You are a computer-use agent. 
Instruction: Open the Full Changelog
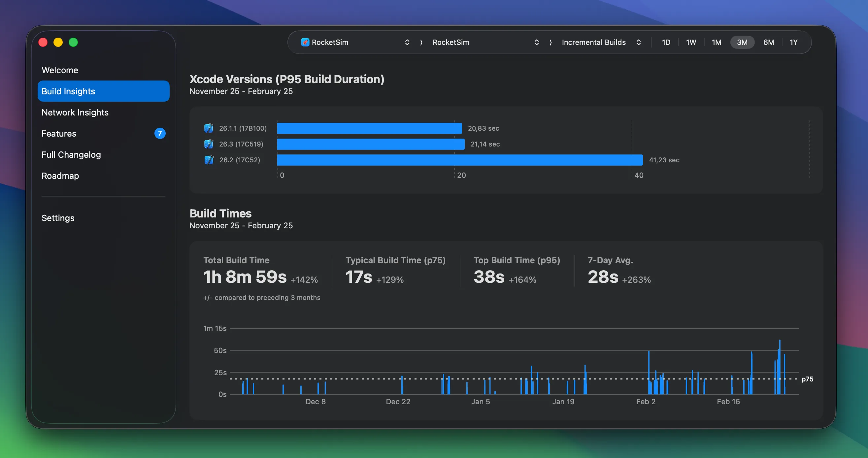click(x=71, y=154)
